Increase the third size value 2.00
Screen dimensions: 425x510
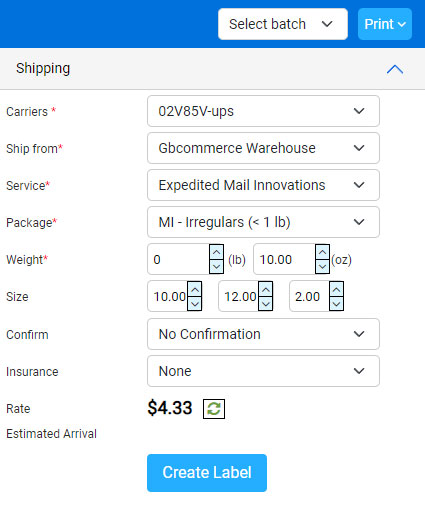click(x=336, y=289)
